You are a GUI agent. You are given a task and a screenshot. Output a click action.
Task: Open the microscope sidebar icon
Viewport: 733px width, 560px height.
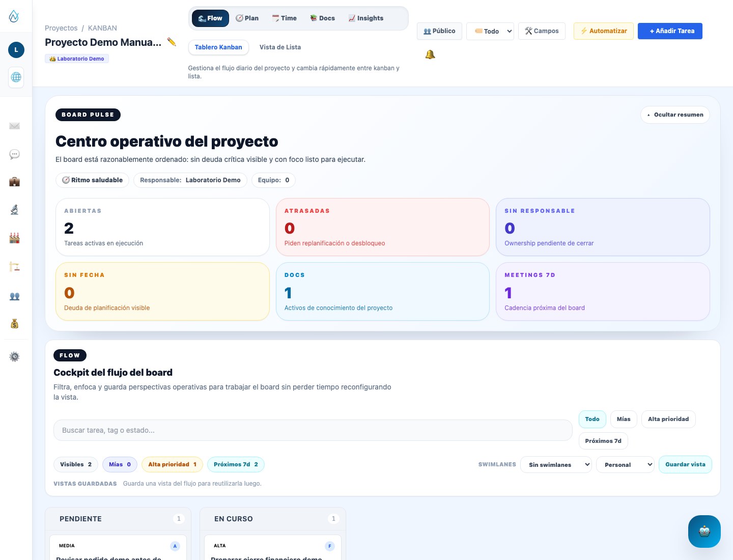pyautogui.click(x=15, y=210)
